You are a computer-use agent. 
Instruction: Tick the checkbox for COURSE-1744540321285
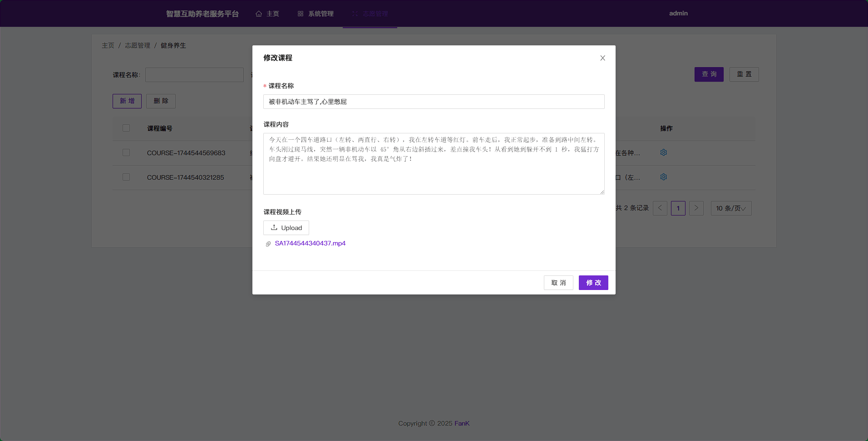126,177
